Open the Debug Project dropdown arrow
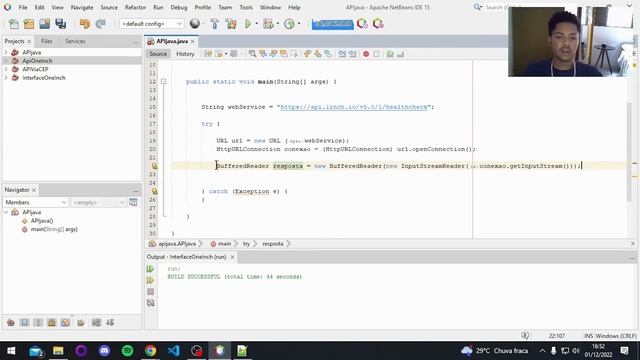This screenshot has height=360, width=640. pos(278,24)
